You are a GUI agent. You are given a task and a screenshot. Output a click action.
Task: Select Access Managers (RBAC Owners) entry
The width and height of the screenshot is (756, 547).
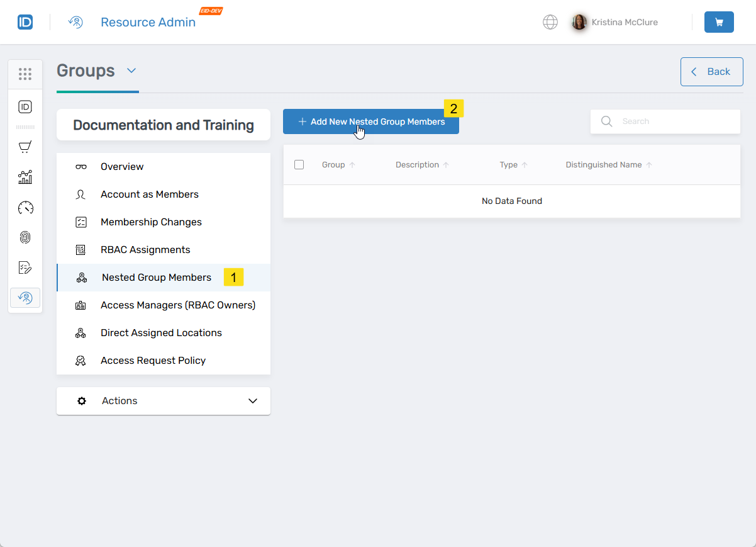[x=178, y=305]
